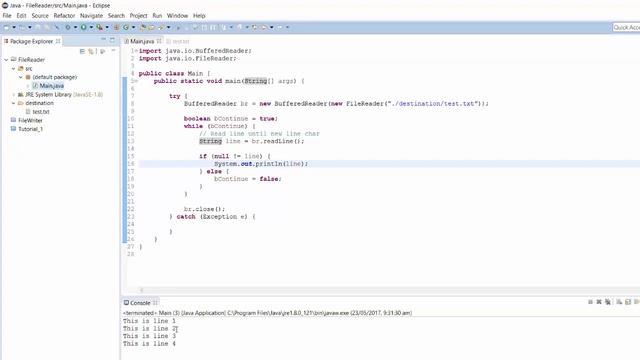The width and height of the screenshot is (640, 360).
Task: Switch to the Main.java editor tab
Action: tap(142, 41)
